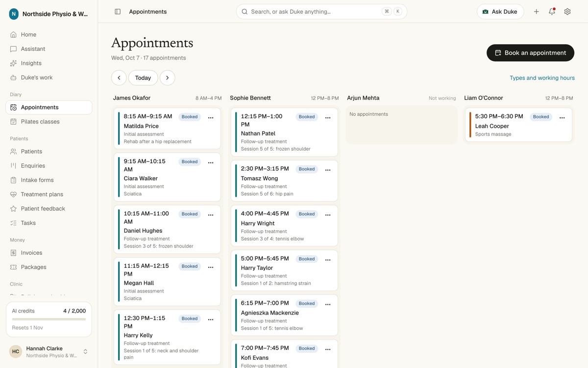Open options for Kofi Evans appointment
Viewport: 588px width, 368px height.
(x=328, y=349)
